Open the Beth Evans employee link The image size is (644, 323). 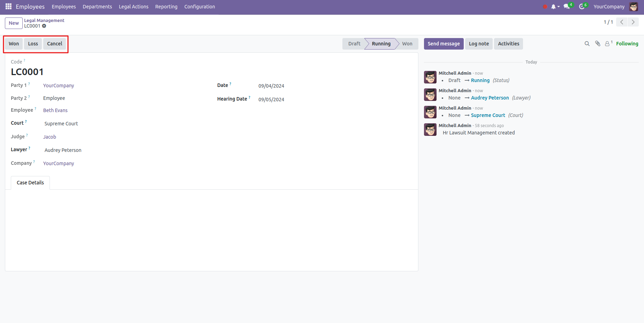click(55, 110)
